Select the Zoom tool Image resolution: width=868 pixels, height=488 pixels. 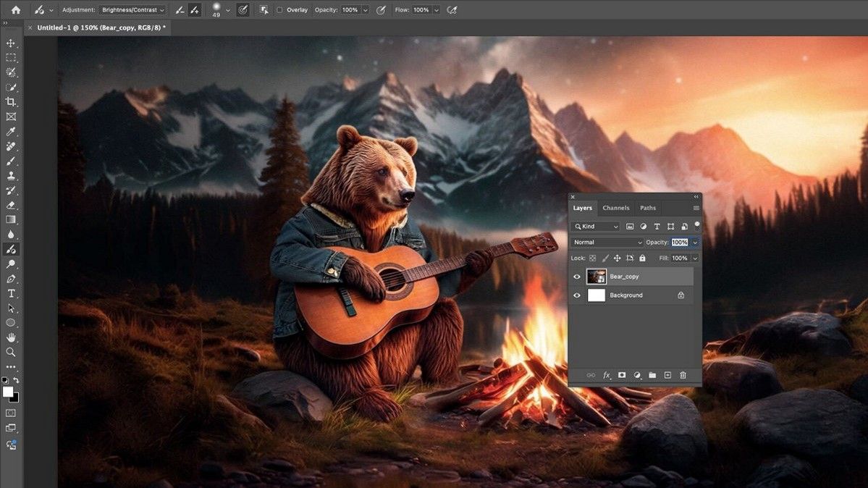point(10,352)
